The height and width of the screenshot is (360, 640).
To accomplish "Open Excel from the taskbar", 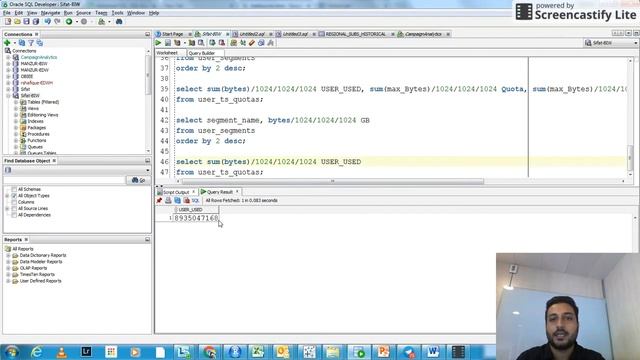I will [x=258, y=352].
